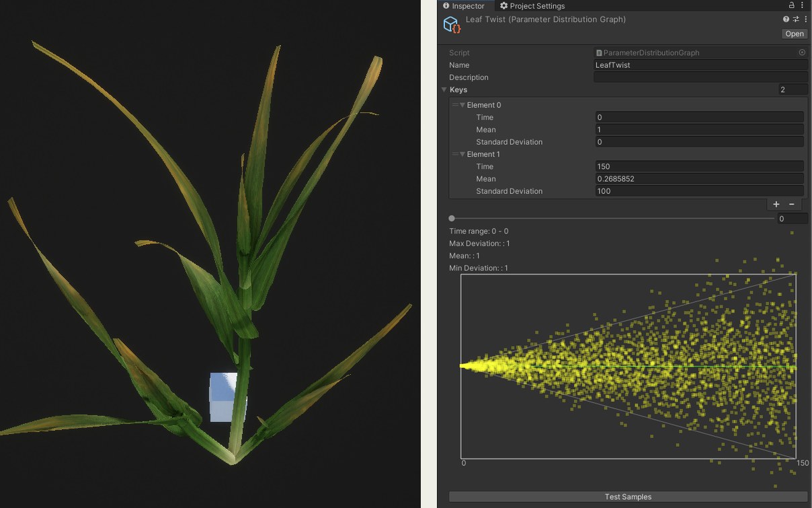Switch to the Inspector tab
Viewport: 812px width, 508px height.
pyautogui.click(x=463, y=5)
